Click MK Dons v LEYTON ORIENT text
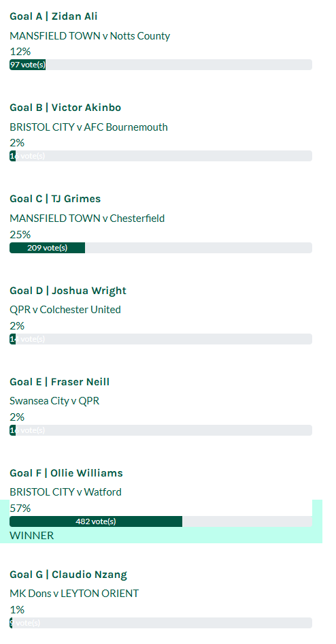The width and height of the screenshot is (336, 644). (x=74, y=594)
